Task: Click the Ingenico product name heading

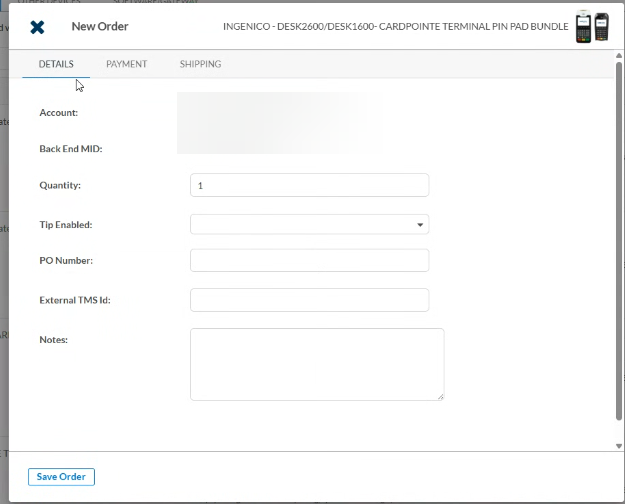Action: coord(395,27)
